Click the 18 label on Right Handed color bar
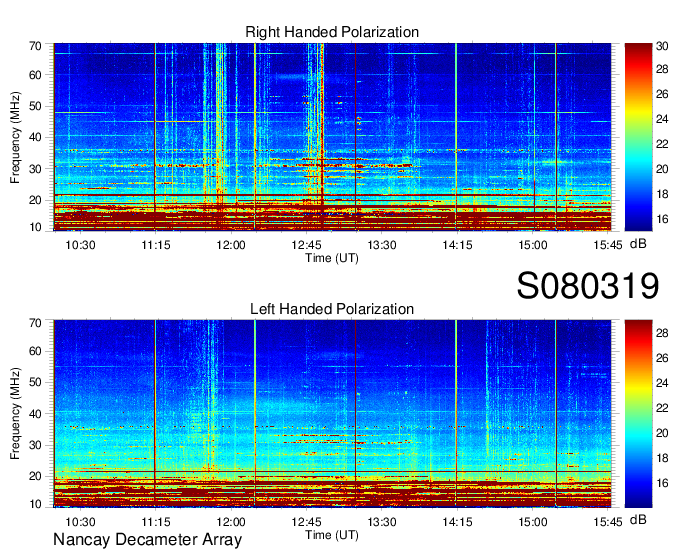680x552 pixels. pyautogui.click(x=662, y=194)
